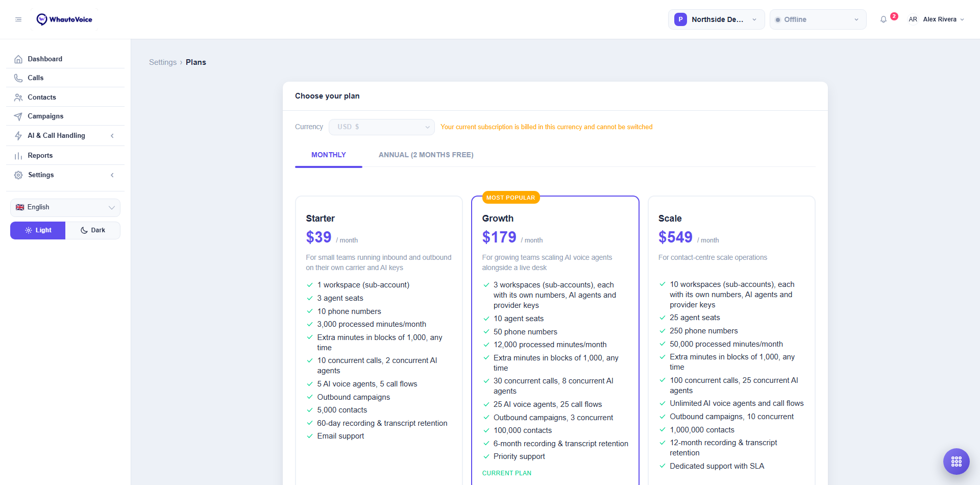Click the MOST POPULAR badge
Screen dimensions: 980x485
tap(511, 198)
